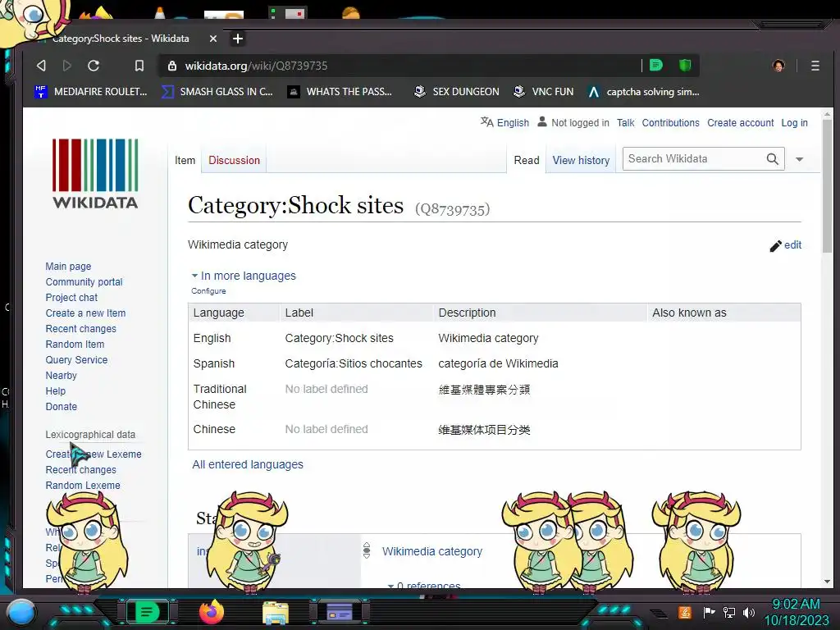Go back using the browser back arrow
840x630 pixels.
click(41, 66)
